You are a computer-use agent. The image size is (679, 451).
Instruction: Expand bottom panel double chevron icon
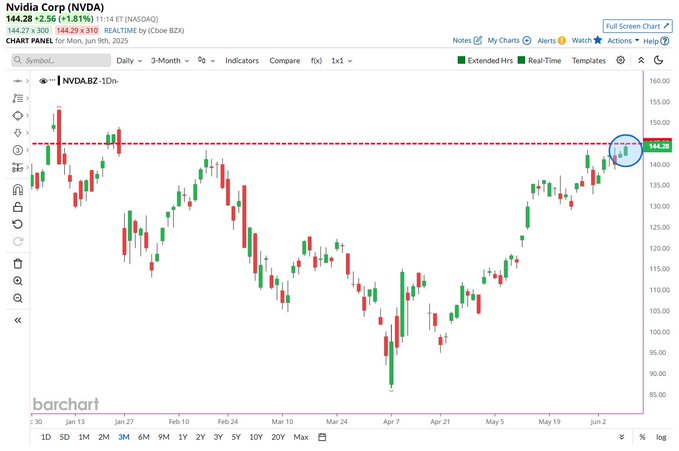621,437
